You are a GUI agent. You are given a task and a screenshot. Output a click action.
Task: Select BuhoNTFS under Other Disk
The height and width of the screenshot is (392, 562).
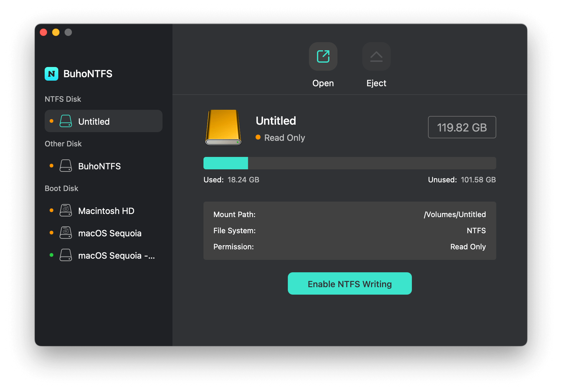[x=104, y=166]
